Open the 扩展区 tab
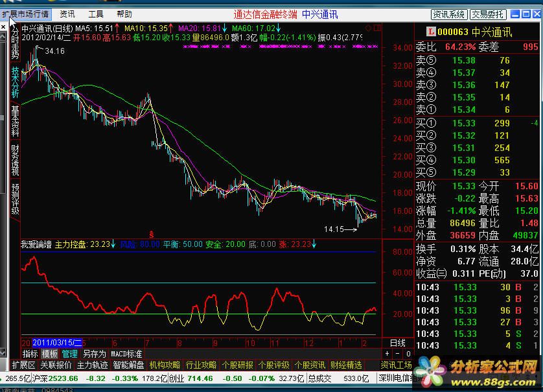The height and width of the screenshot is (392, 543). [x=23, y=365]
